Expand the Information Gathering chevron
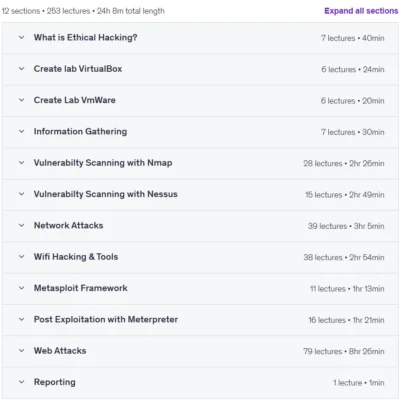This screenshot has width=400, height=400. point(21,131)
